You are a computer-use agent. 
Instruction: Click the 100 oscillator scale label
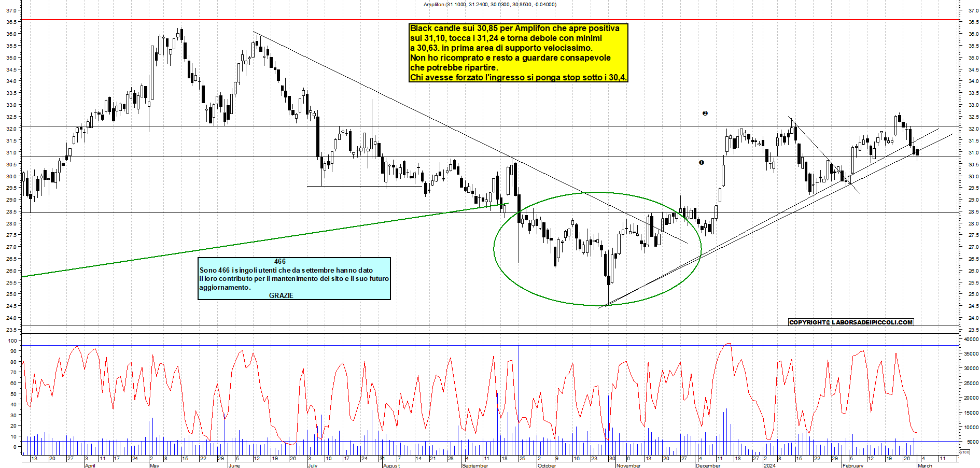[11, 341]
